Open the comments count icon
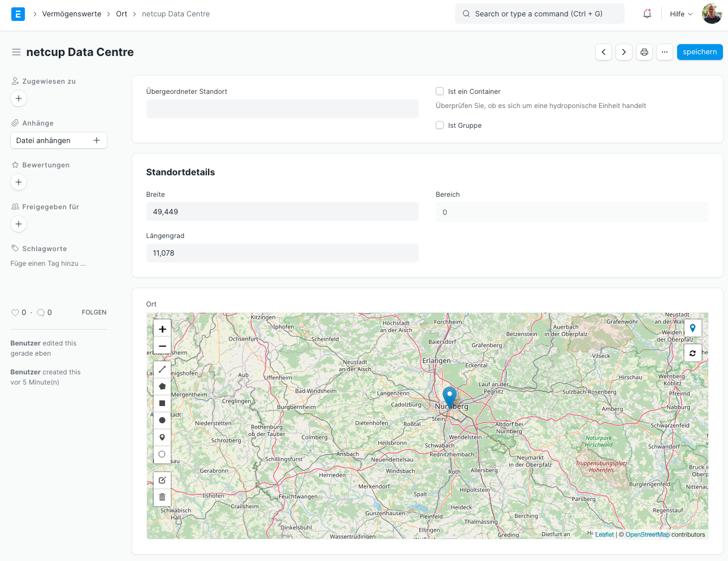The height and width of the screenshot is (561, 728). [41, 313]
